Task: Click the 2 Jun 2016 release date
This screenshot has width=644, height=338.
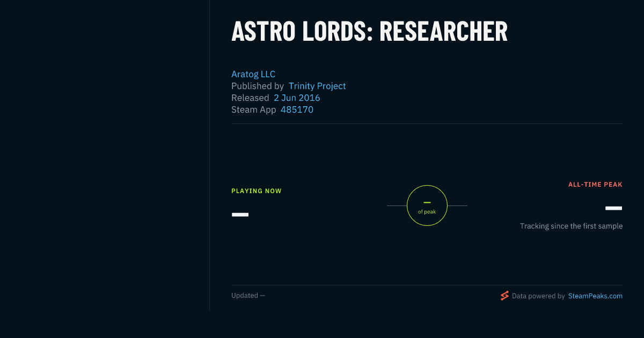Action: pyautogui.click(x=297, y=98)
